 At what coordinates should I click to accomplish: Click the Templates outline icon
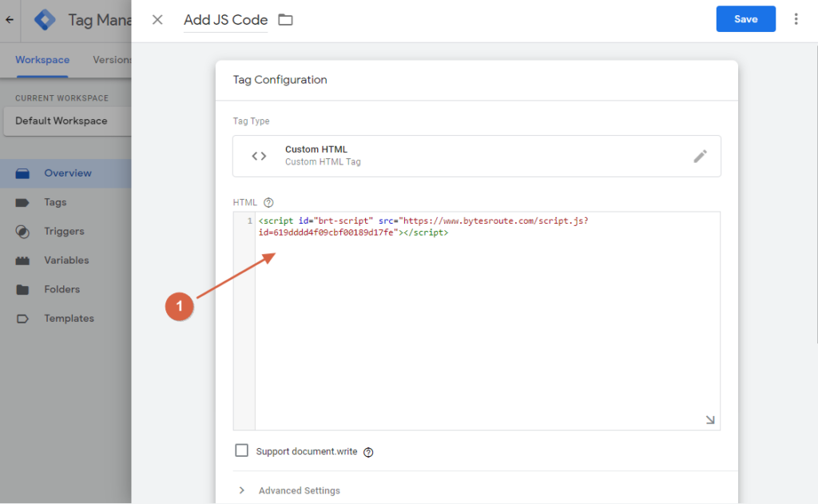[x=22, y=319]
